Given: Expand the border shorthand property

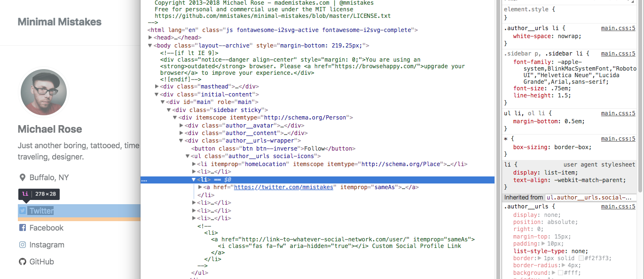Looking at the screenshot, I should point(540,258).
